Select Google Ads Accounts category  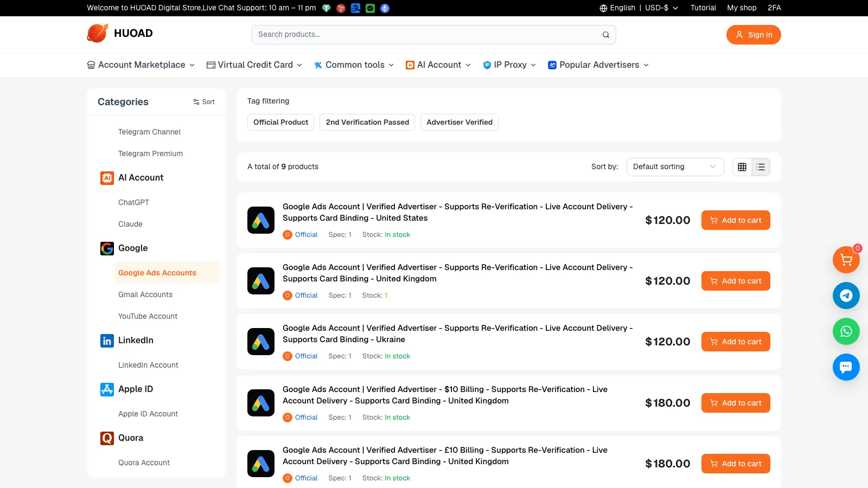click(x=167, y=273)
